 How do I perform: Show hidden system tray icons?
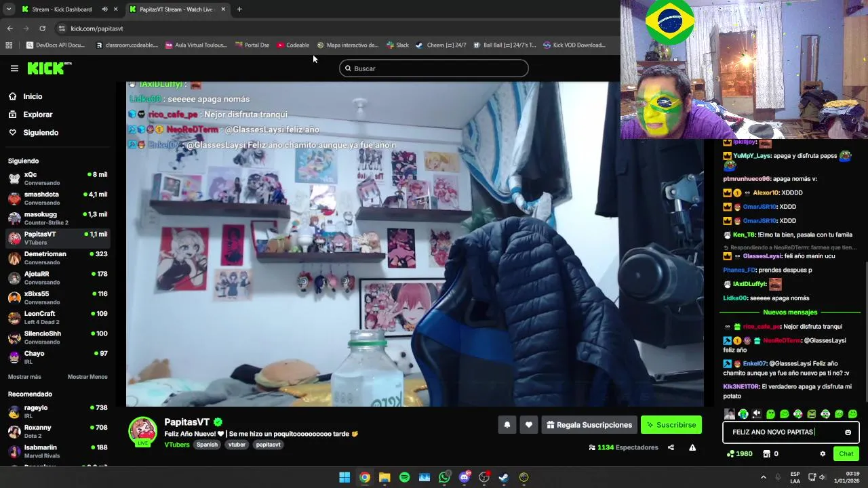click(x=763, y=477)
